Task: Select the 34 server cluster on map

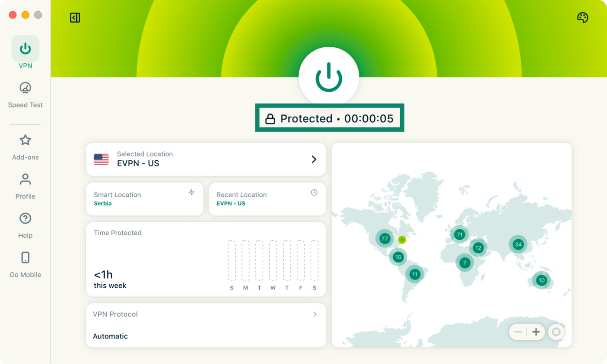Action: coord(518,244)
